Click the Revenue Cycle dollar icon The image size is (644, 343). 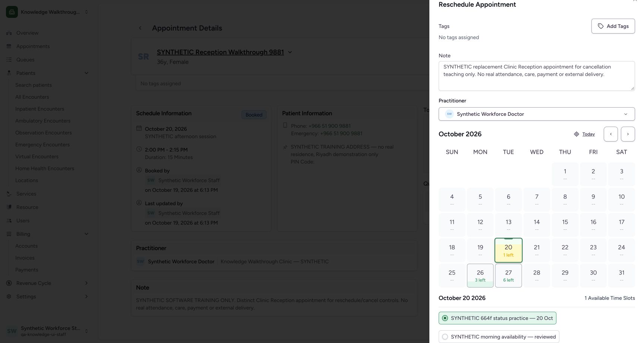(9, 283)
